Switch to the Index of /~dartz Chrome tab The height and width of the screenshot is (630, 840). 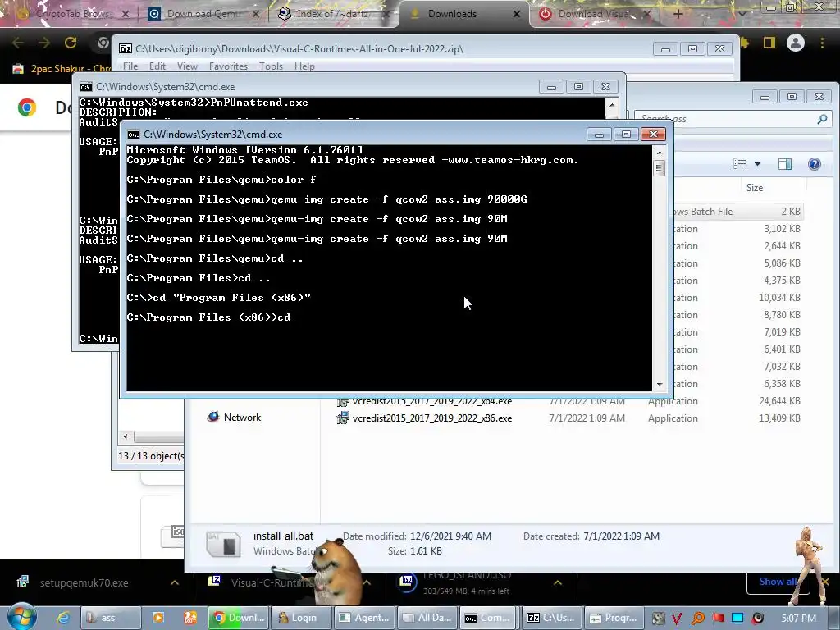[332, 14]
